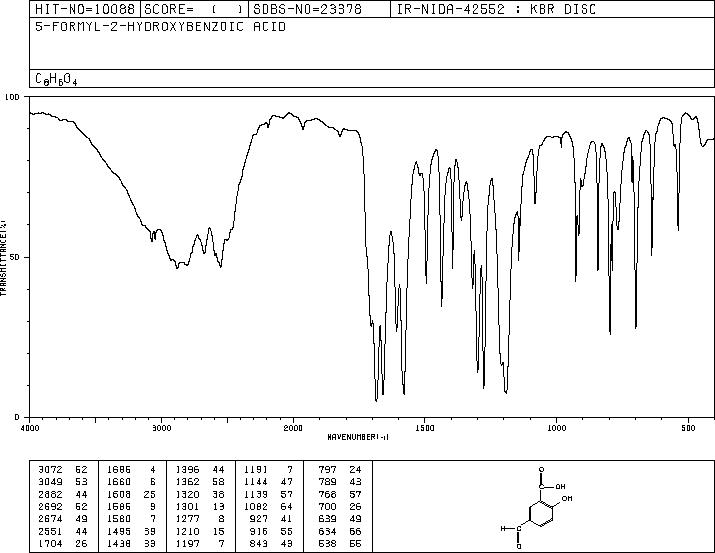
Task: Click the 3049 peak table entry
Action: (62, 481)
